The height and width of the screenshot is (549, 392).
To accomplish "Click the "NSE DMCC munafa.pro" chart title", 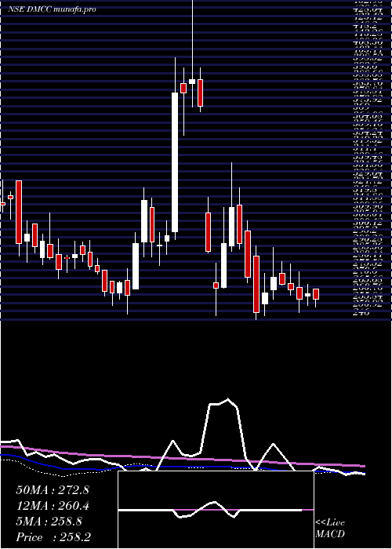I will tap(52, 9).
